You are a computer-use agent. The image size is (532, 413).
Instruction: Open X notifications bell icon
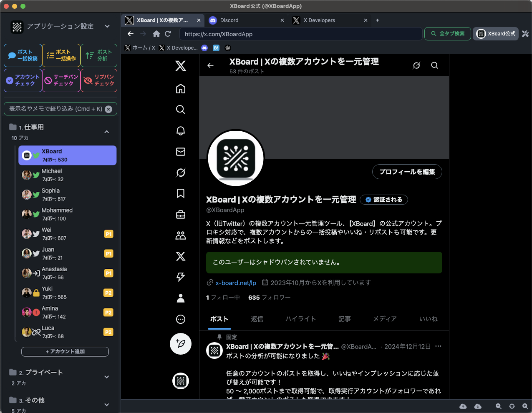coord(181,131)
